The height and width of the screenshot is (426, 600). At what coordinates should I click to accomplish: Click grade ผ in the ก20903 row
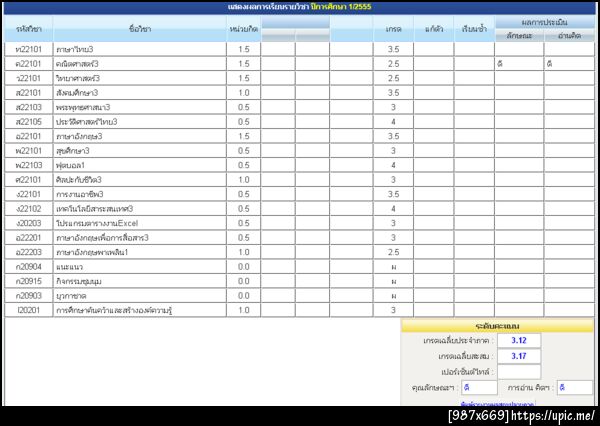pyautogui.click(x=394, y=296)
